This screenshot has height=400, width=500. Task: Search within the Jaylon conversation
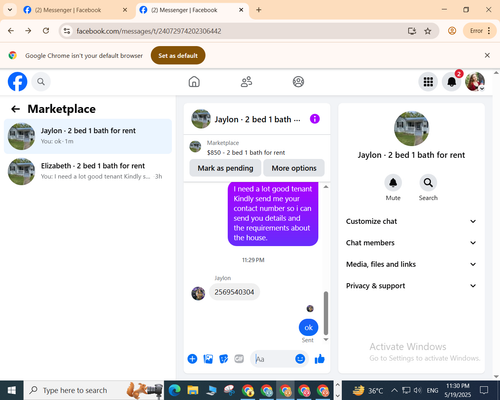(428, 182)
